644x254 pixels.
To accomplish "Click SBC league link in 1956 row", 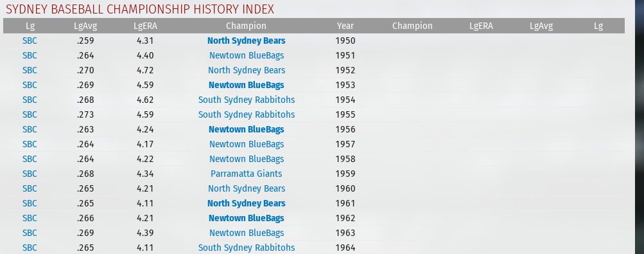I will tap(30, 129).
